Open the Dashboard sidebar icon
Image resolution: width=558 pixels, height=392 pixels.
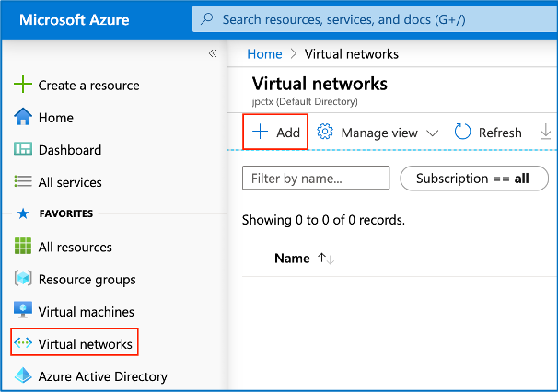[23, 149]
